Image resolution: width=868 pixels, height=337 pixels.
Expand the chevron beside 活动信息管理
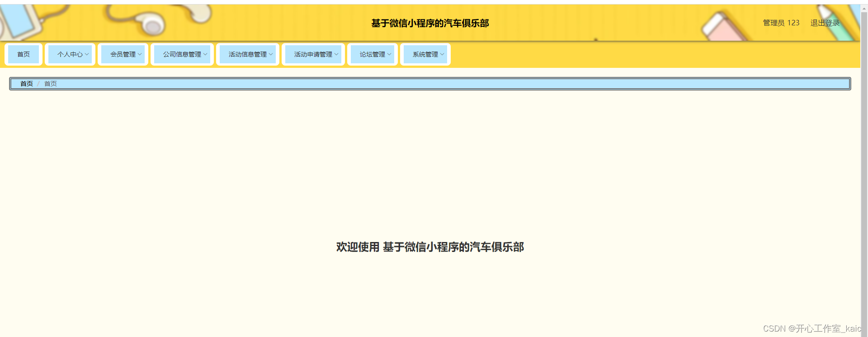point(271,54)
